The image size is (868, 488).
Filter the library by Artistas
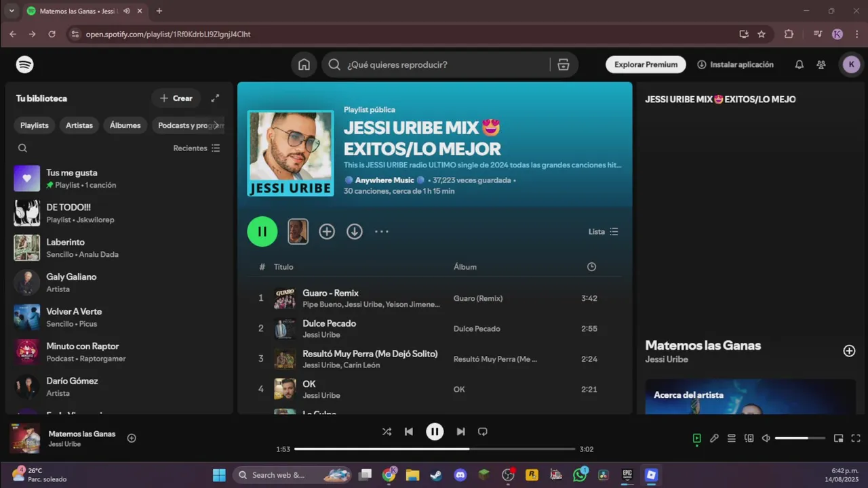79,125
